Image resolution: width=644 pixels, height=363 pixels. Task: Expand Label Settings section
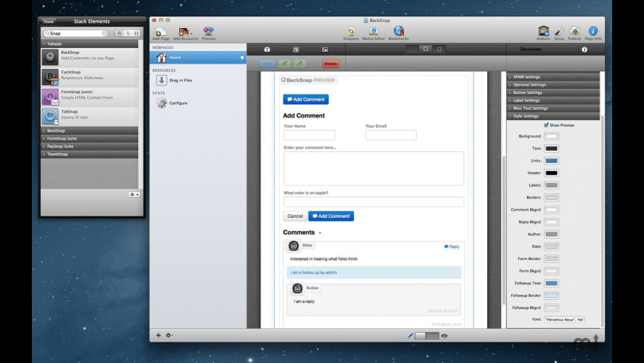tap(553, 100)
